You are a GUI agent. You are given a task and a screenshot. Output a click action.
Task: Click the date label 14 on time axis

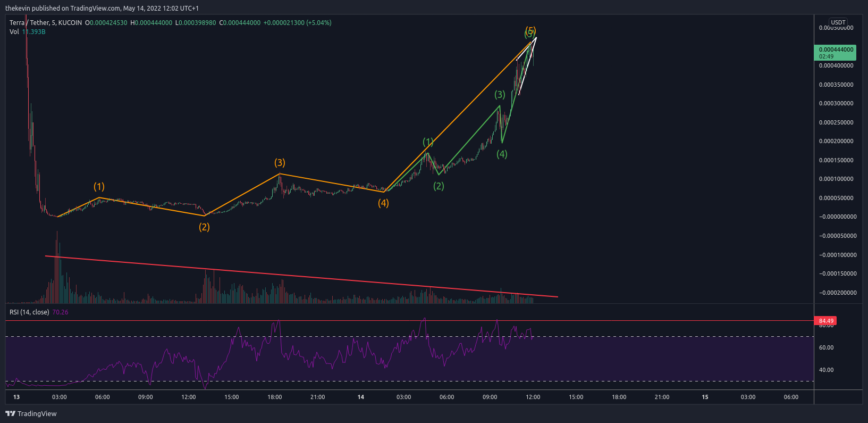coord(361,397)
